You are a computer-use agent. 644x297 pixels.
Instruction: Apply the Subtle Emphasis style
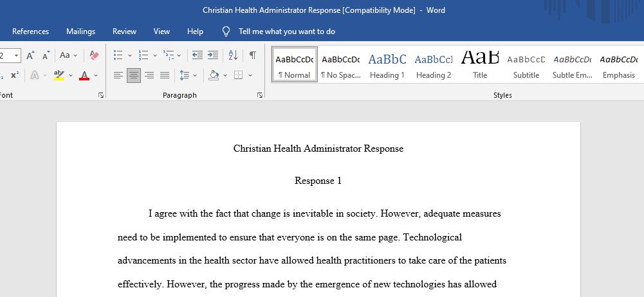tap(573, 64)
